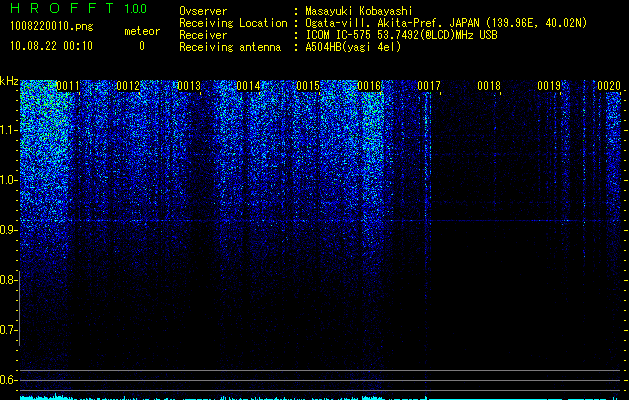
Task: Click the Receiving Location label
Action: pyautogui.click(x=233, y=23)
